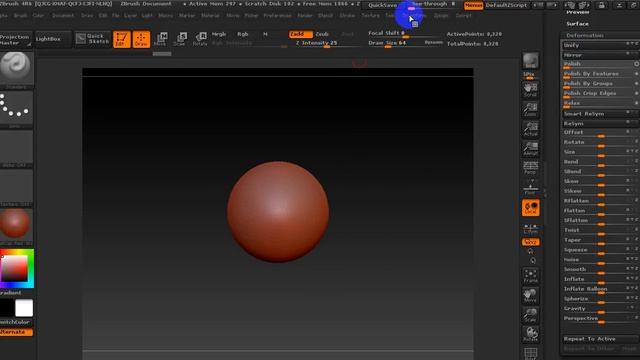The width and height of the screenshot is (640, 360).
Task: Click the Frame icon on right shelf
Action: (531, 276)
